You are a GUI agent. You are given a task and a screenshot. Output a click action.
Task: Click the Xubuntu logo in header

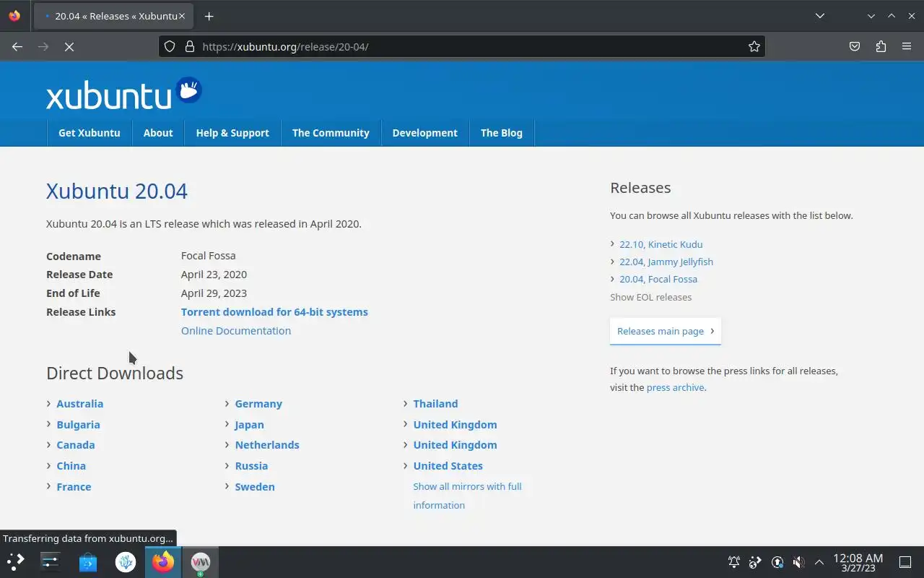[x=123, y=93]
